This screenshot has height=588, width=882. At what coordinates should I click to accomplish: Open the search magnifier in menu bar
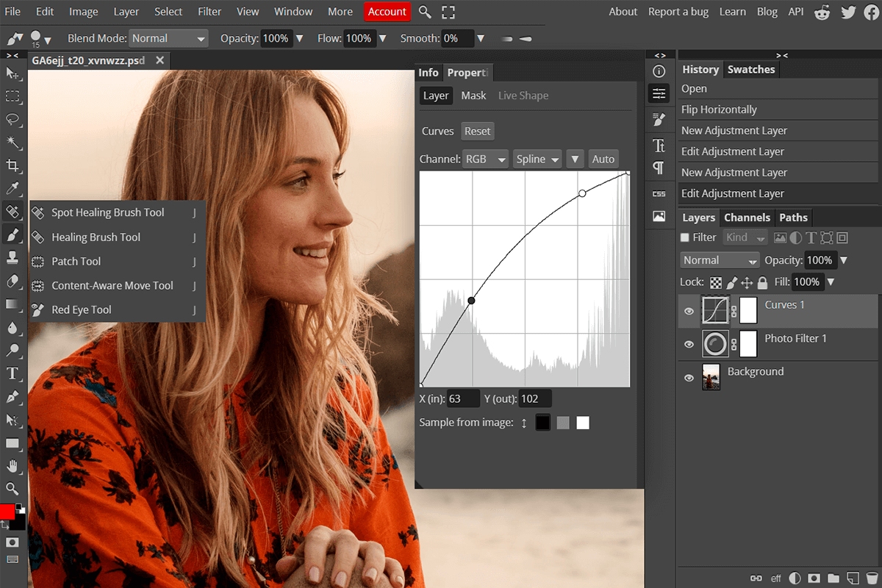425,12
